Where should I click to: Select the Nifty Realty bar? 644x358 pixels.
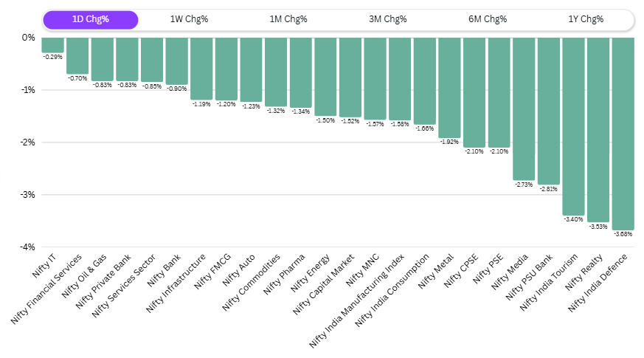tap(598, 129)
